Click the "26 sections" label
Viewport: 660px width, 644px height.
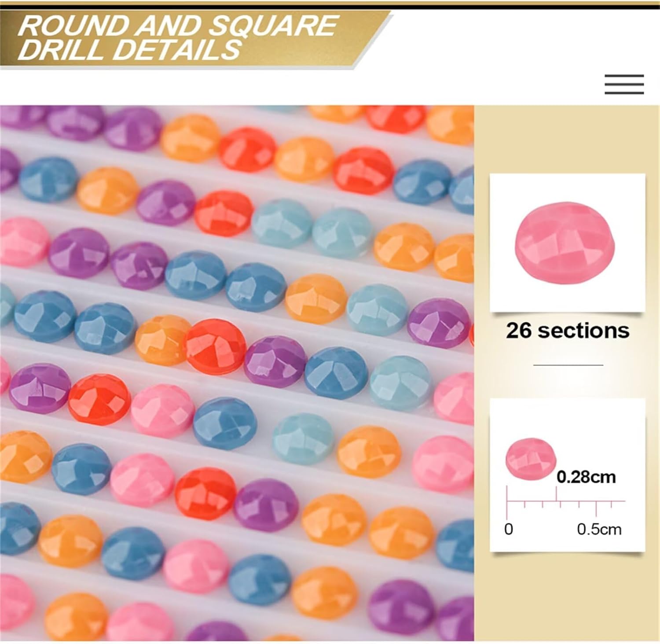(x=567, y=331)
